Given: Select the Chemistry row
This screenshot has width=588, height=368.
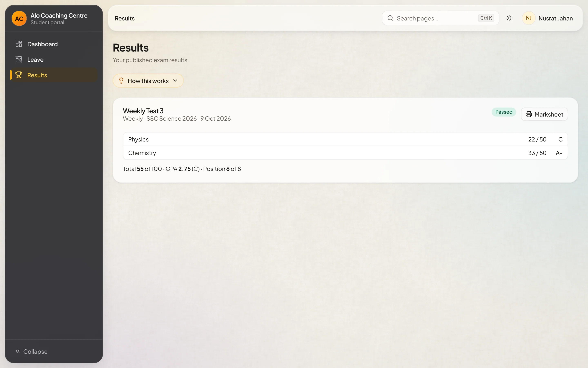Looking at the screenshot, I should point(345,153).
